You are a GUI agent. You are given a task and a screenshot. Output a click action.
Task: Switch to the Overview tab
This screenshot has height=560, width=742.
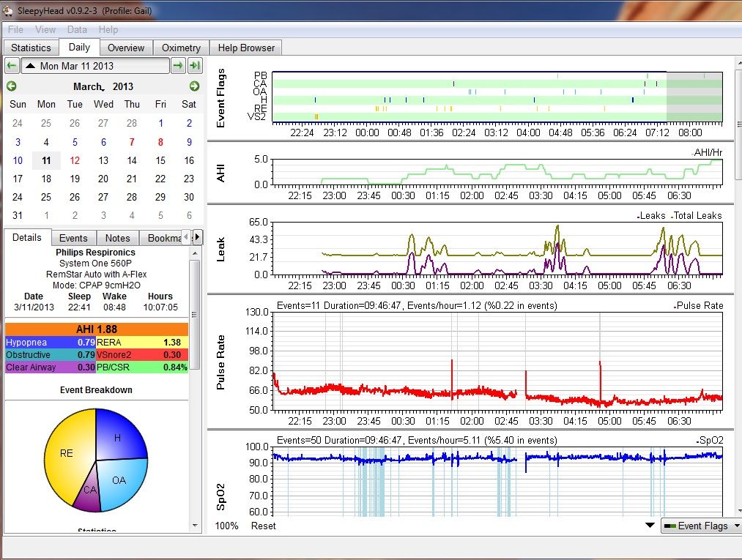click(x=126, y=48)
